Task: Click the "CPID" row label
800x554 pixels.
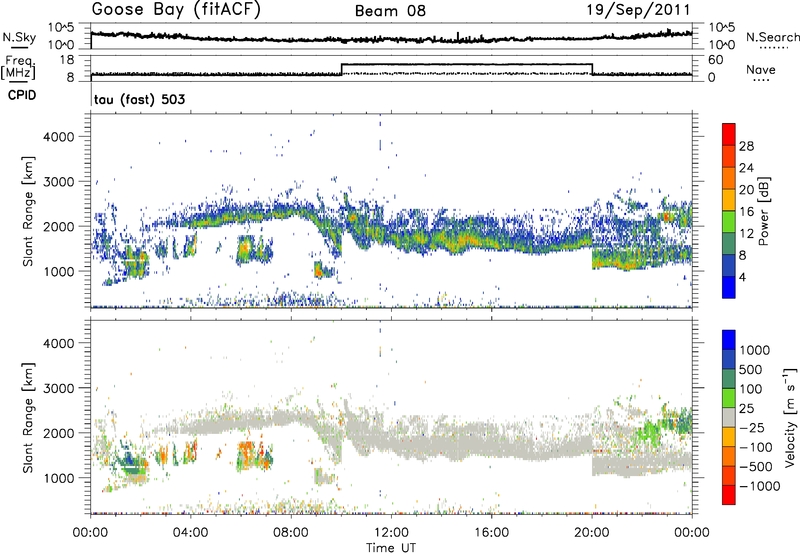Action: coord(22,95)
